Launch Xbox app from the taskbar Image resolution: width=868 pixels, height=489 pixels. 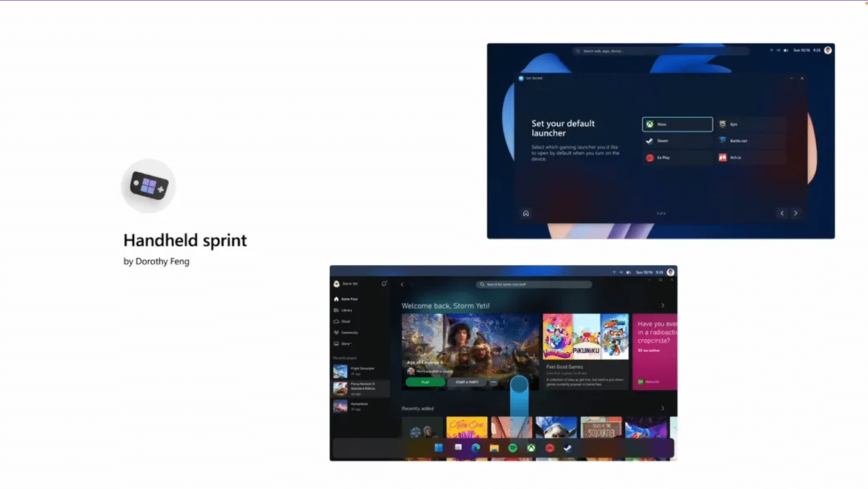click(x=531, y=448)
